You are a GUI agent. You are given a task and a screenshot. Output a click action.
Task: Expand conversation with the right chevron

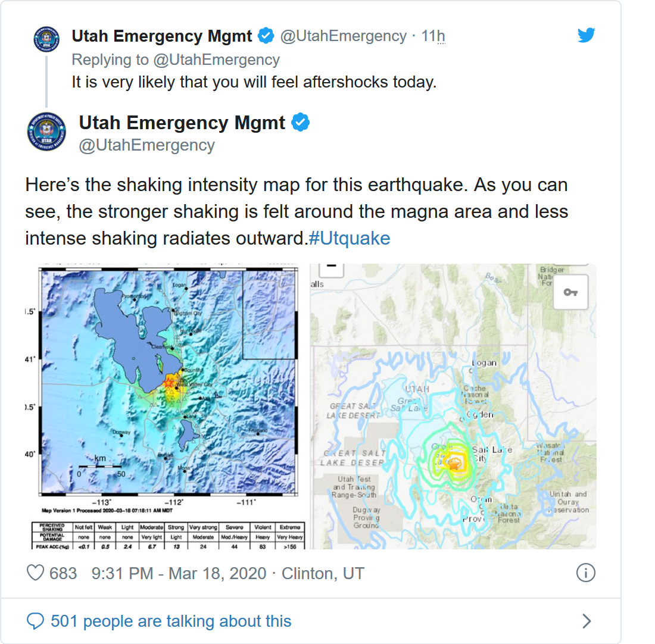(x=587, y=621)
